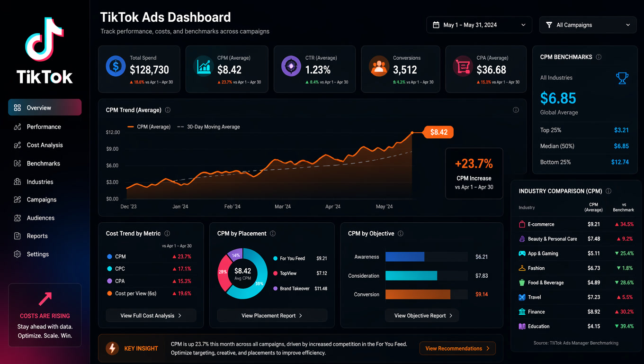Open the May 1 – May 31, 2024 date dropdown
This screenshot has width=644, height=364.
480,25
